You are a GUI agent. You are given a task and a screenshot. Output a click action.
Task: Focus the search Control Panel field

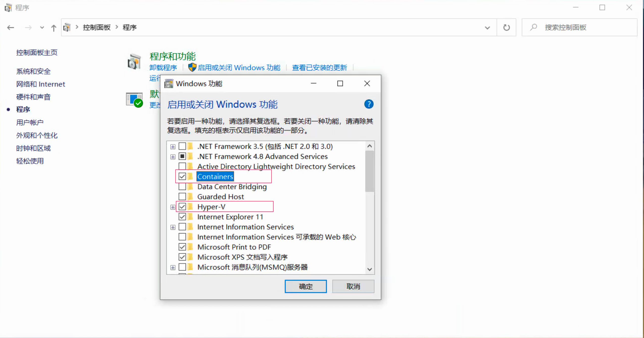coord(579,27)
